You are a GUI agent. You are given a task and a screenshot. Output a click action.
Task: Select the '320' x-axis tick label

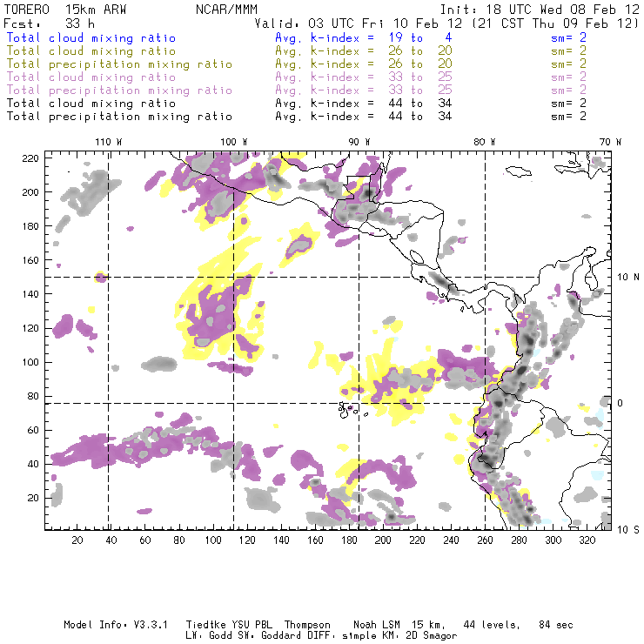pos(587,540)
